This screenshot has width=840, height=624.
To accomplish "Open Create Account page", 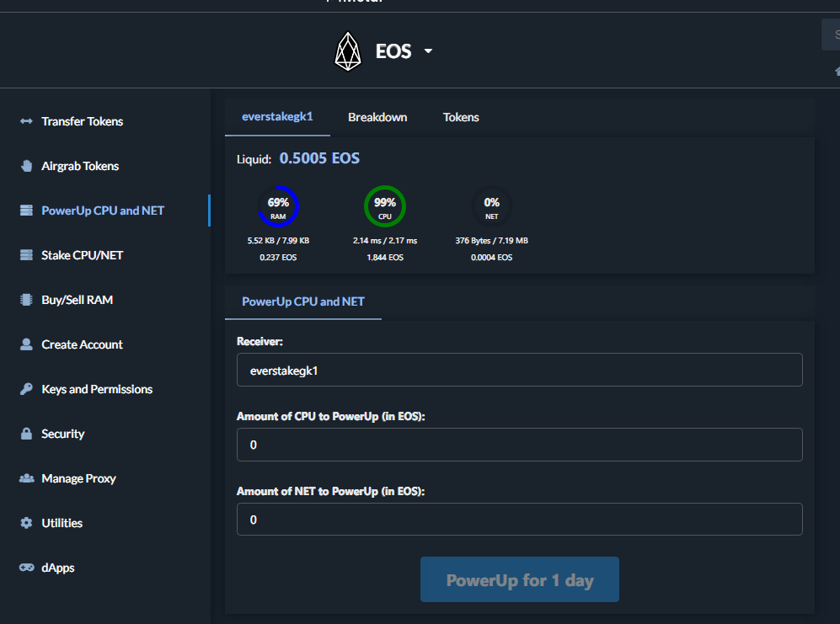I will [x=82, y=344].
